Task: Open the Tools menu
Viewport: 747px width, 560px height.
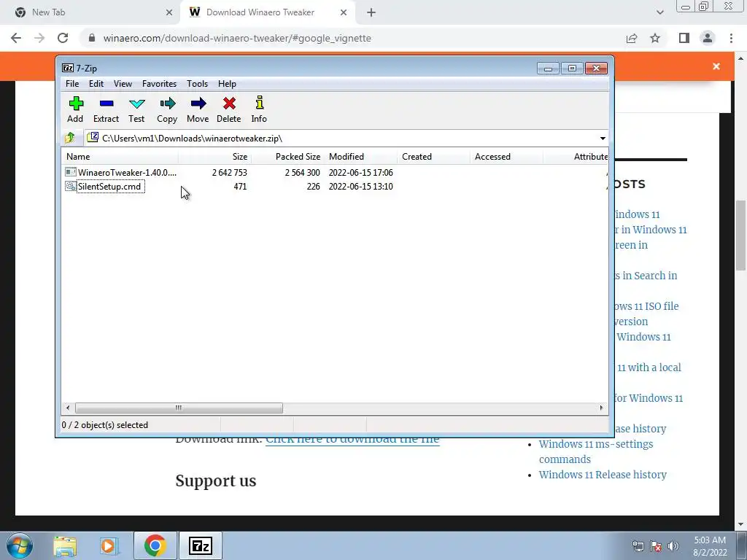Action: click(197, 84)
